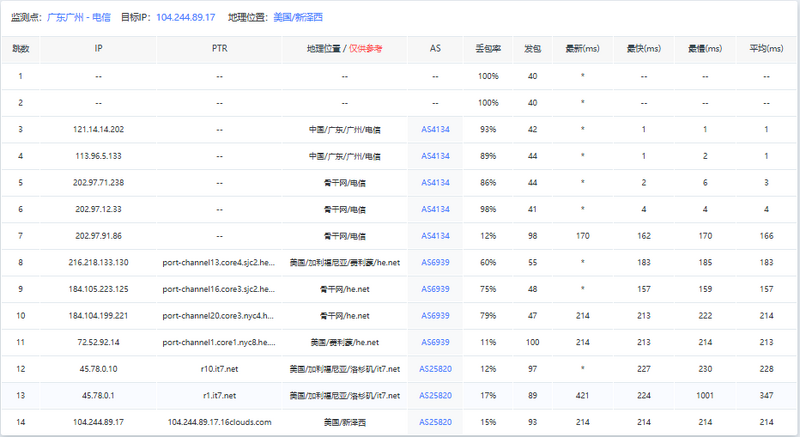The height and width of the screenshot is (437, 800).
Task: Click PTR r10.it7.net
Action: point(219,369)
